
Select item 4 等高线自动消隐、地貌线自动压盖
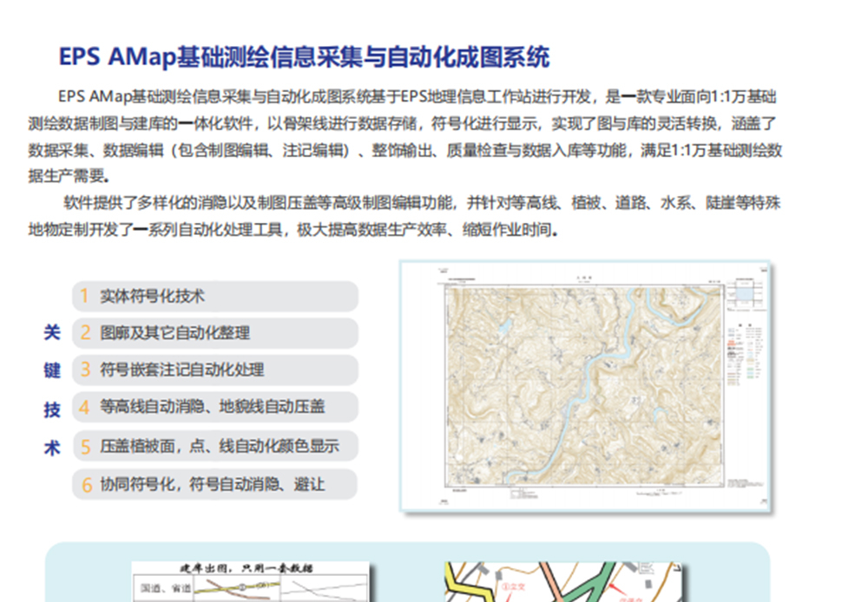(214, 407)
